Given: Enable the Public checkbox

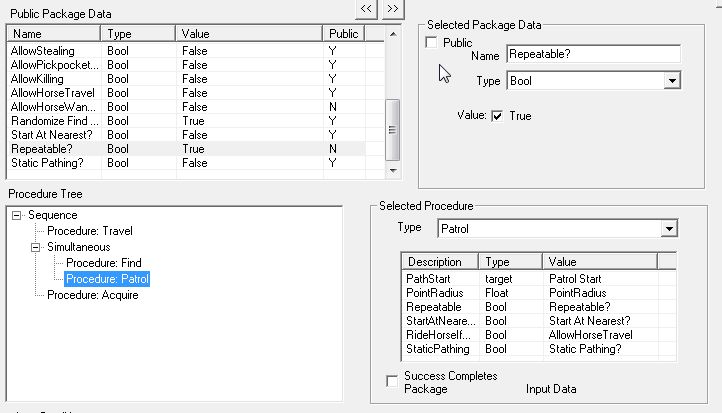Looking at the screenshot, I should click(431, 43).
